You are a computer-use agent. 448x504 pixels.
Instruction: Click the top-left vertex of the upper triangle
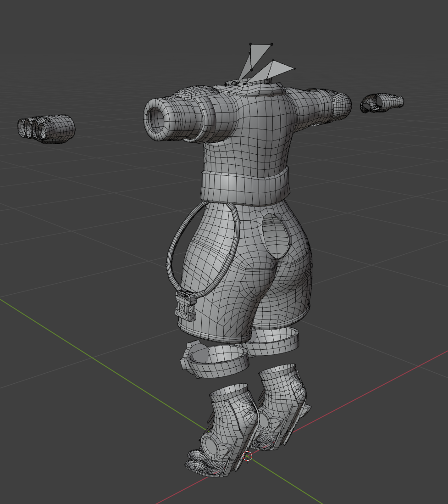[250, 45]
